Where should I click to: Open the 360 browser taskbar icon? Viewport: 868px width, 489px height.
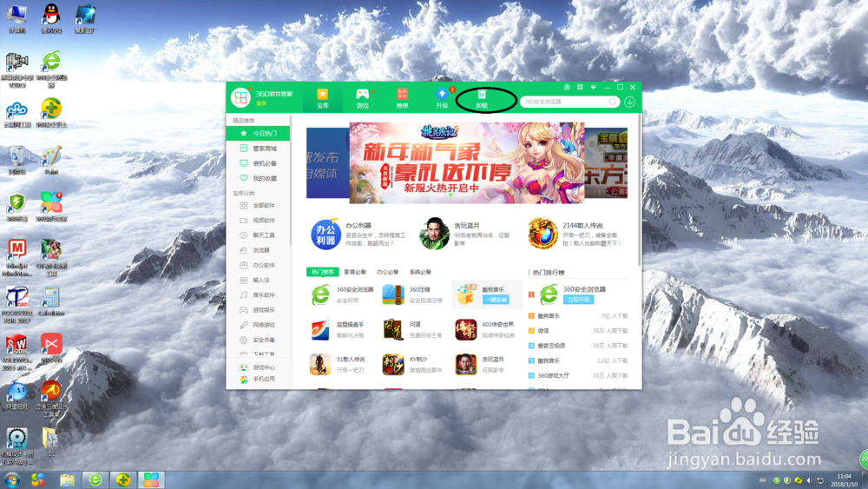point(95,479)
